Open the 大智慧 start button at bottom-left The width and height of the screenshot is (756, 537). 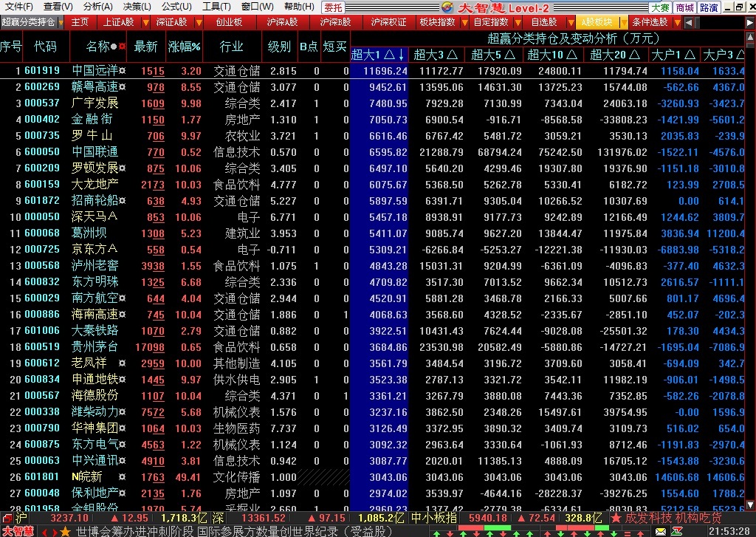18,531
